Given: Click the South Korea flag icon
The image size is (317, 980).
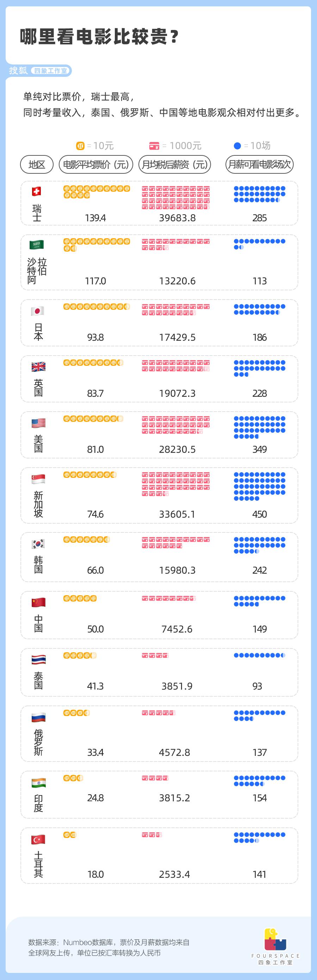Looking at the screenshot, I should pos(38,544).
